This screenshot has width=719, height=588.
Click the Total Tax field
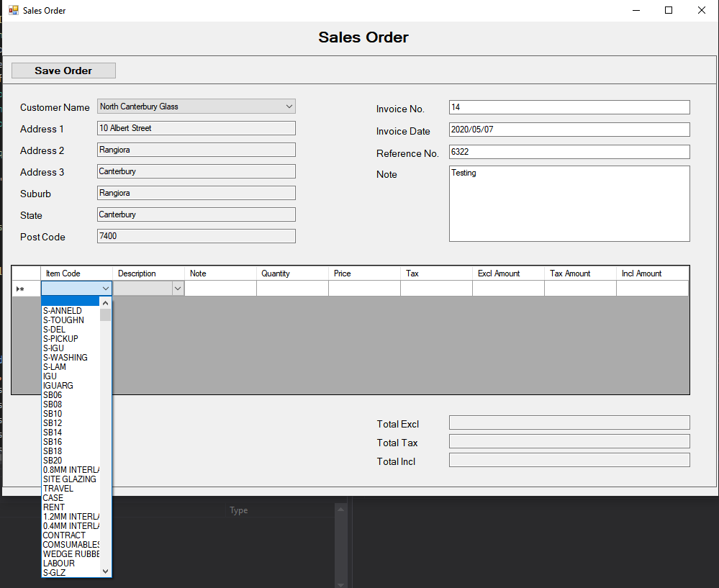click(x=569, y=441)
